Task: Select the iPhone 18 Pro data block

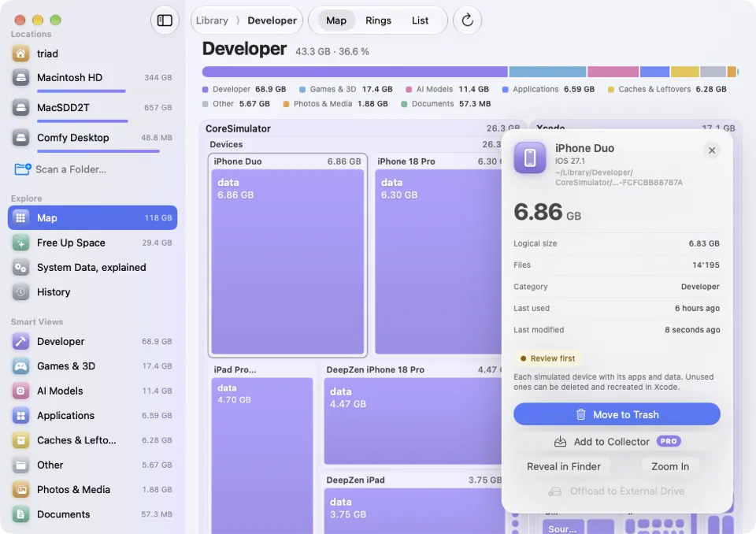Action: [x=439, y=262]
